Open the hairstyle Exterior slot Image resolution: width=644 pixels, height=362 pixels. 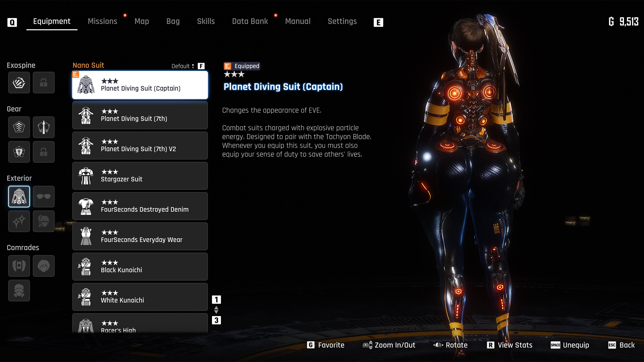44,221
